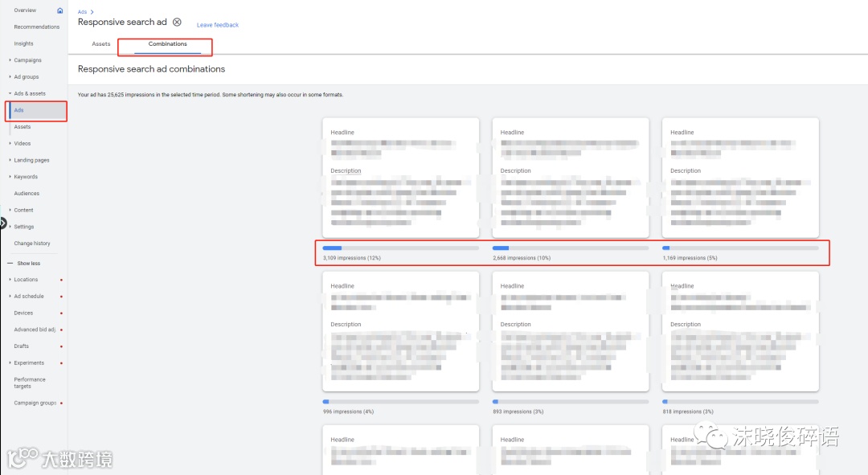
Task: Open Performance targets page
Action: point(30,383)
